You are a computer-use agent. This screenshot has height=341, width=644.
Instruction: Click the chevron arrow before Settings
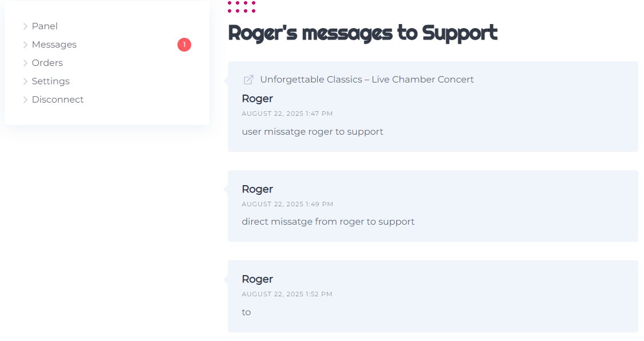(x=25, y=81)
